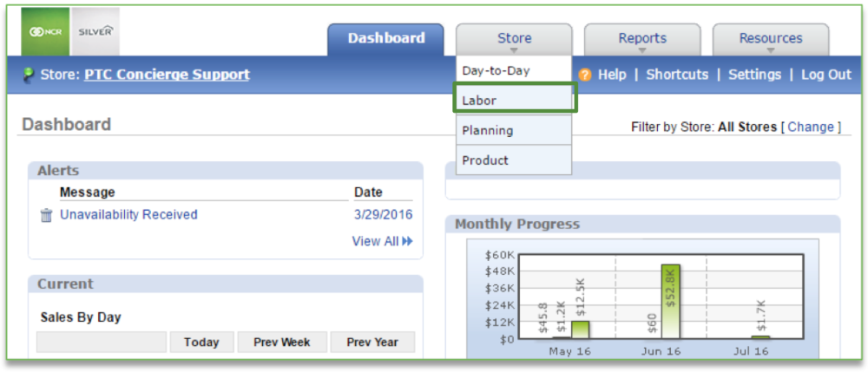Click the Silver logo badge
The width and height of the screenshot is (868, 372).
95,31
